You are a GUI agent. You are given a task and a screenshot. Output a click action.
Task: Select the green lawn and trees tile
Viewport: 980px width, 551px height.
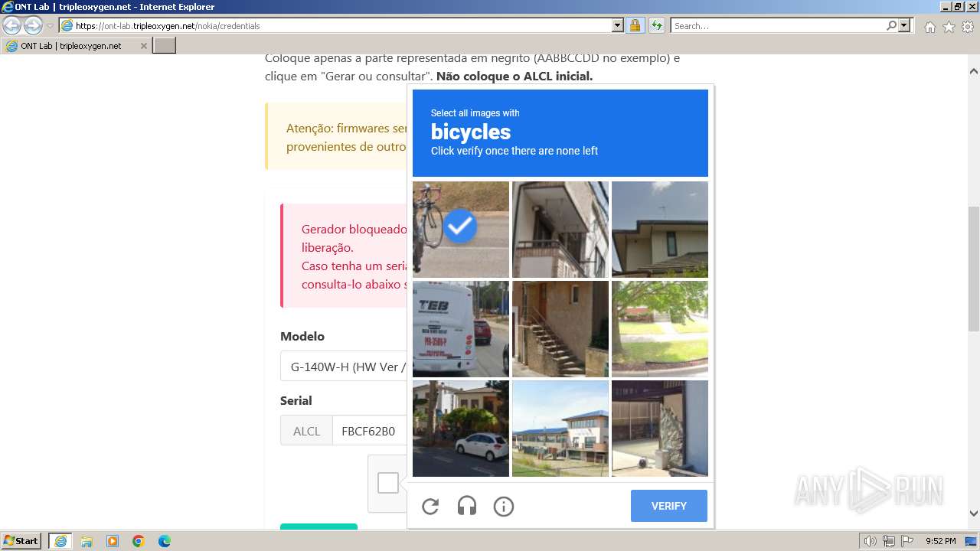(x=660, y=329)
